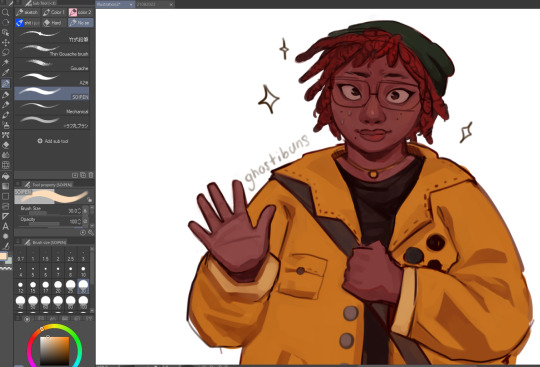The height and width of the screenshot is (367, 540).
Task: Select the Operation object tool
Action: (6, 33)
